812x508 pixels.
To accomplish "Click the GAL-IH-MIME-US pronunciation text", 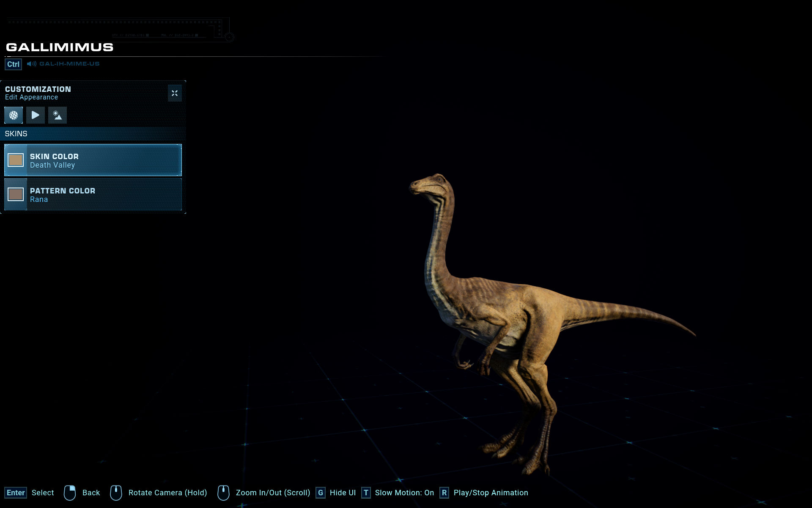I will pyautogui.click(x=69, y=64).
